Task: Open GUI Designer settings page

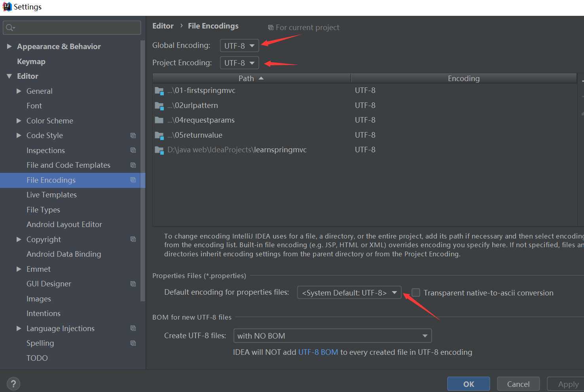Action: coord(49,284)
